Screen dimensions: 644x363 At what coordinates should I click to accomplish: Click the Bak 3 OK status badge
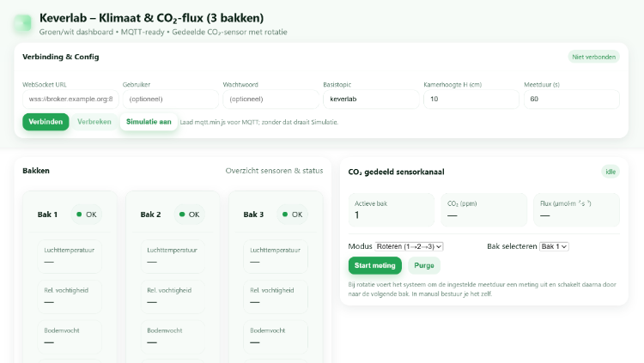point(291,215)
